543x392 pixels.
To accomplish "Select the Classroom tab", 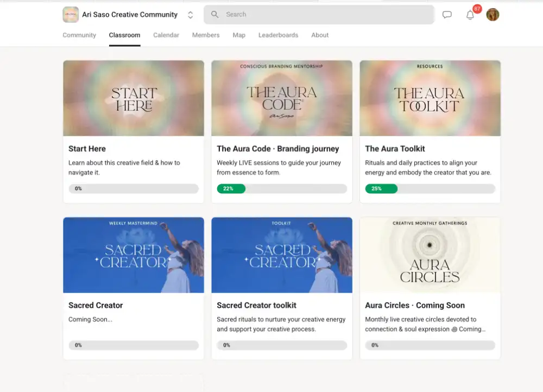I will pos(125,35).
